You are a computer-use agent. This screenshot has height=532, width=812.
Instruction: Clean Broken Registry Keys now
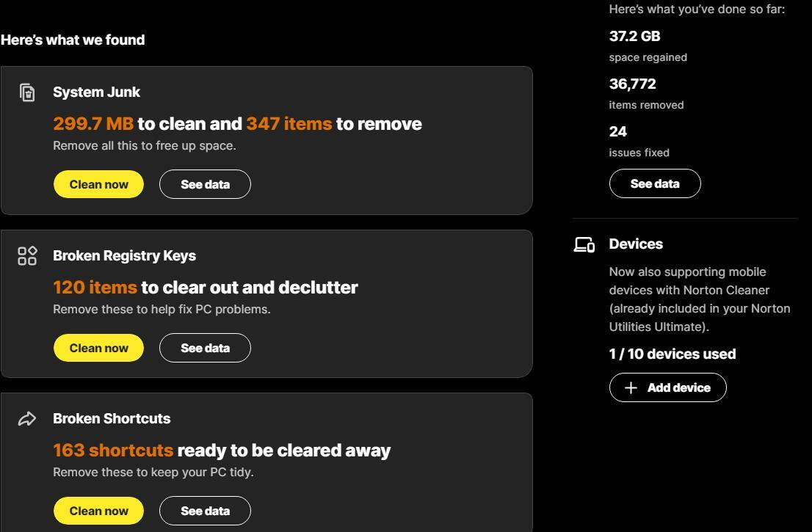click(x=98, y=348)
